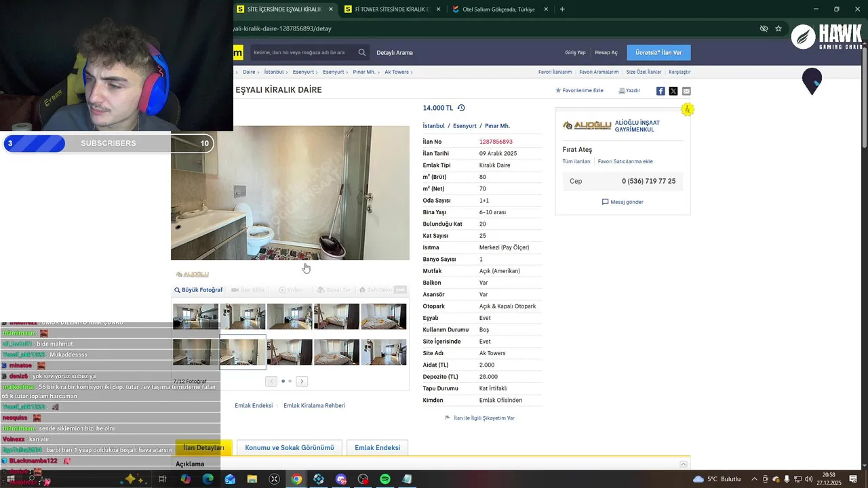The width and height of the screenshot is (868, 488).
Task: Click the Mesaj gönder speech bubble icon
Action: click(606, 202)
